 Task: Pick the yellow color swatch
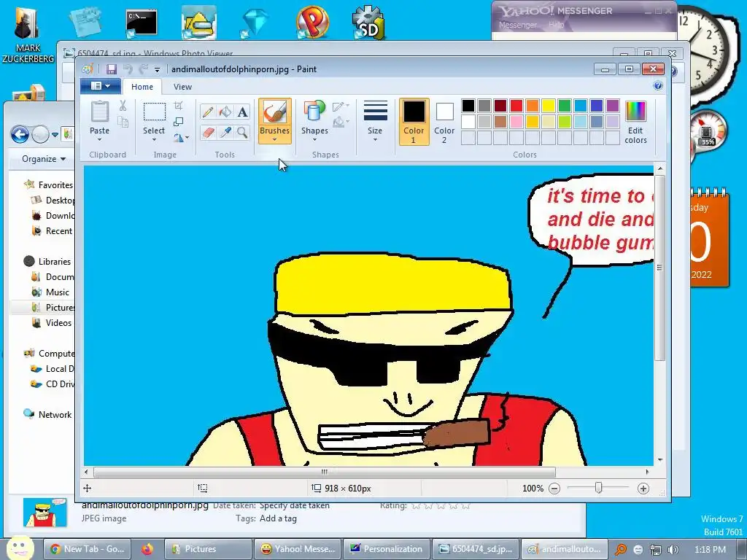click(x=549, y=106)
